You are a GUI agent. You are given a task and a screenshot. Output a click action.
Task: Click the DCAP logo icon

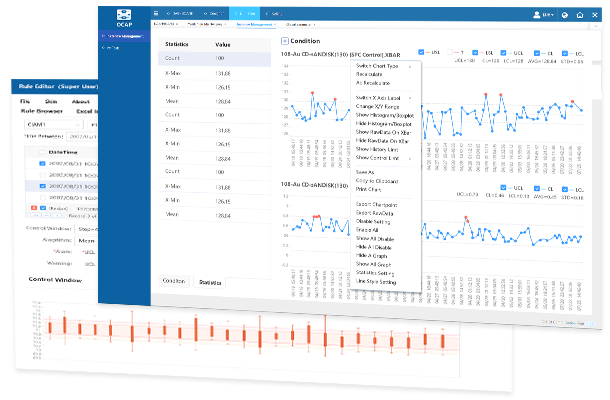(x=124, y=14)
